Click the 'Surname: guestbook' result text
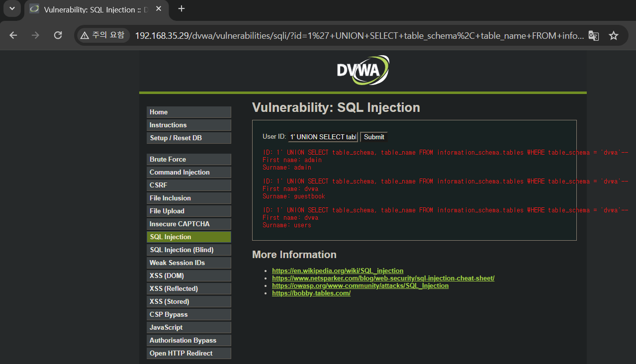636x364 pixels. tap(294, 196)
